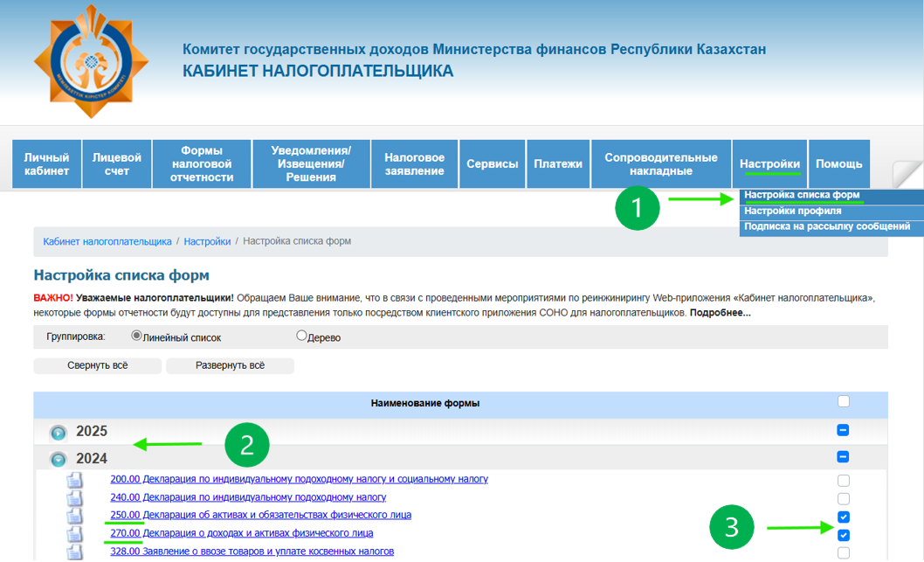Follow the Подробнее... link
Image resolution: width=924 pixels, height=562 pixels.
tap(721, 313)
